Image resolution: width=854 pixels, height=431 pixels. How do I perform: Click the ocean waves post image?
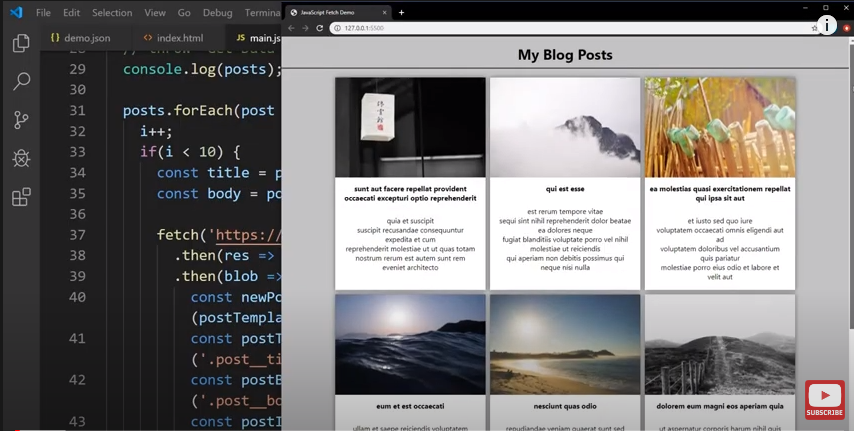(x=410, y=344)
